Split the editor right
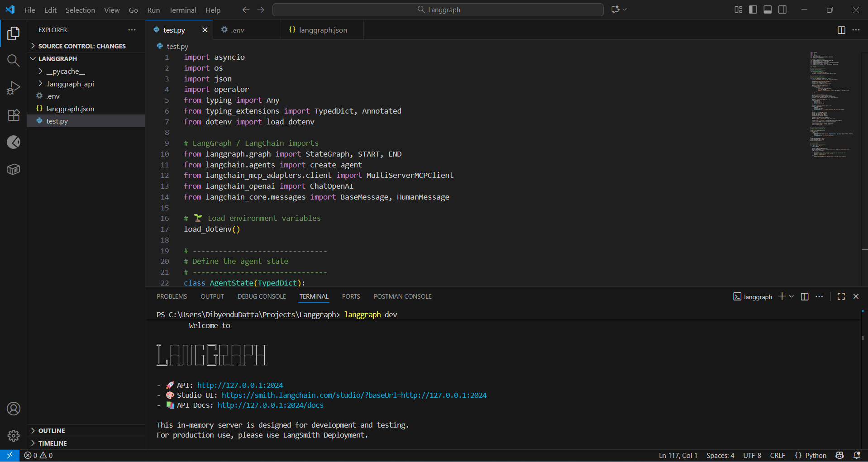 [x=841, y=30]
